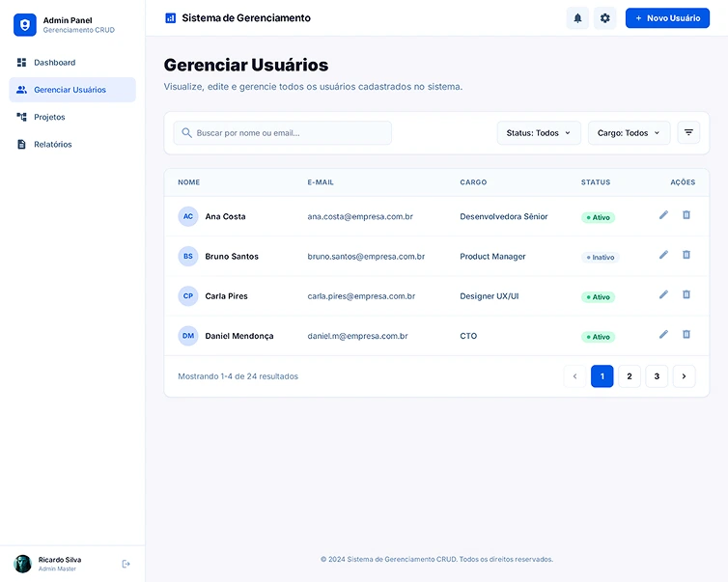
Task: Open Relatórios in the sidebar menu
Action: point(52,144)
